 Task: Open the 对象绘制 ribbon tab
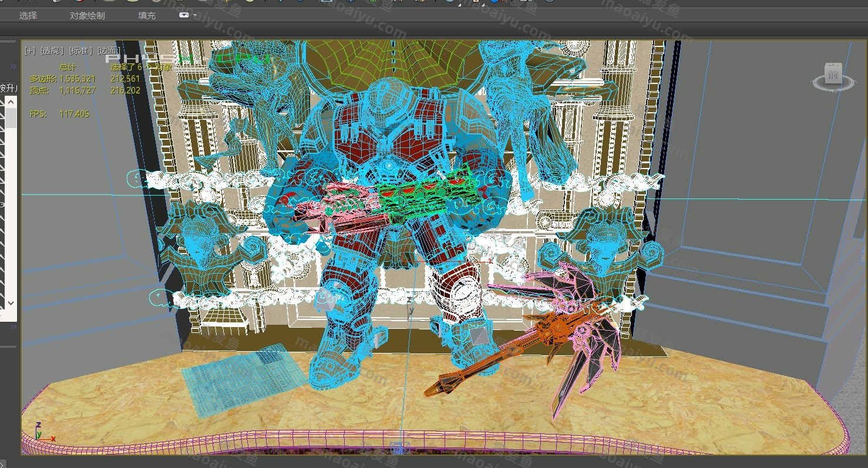(x=87, y=16)
